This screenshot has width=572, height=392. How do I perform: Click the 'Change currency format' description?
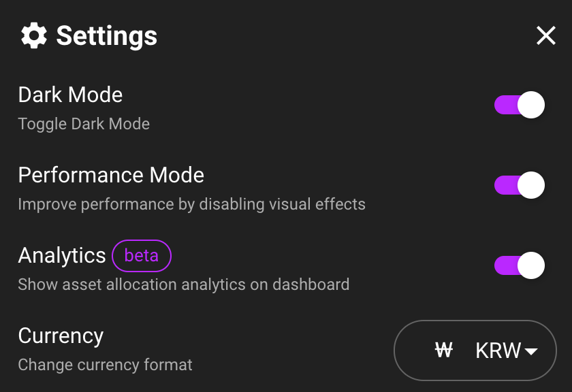[106, 365]
